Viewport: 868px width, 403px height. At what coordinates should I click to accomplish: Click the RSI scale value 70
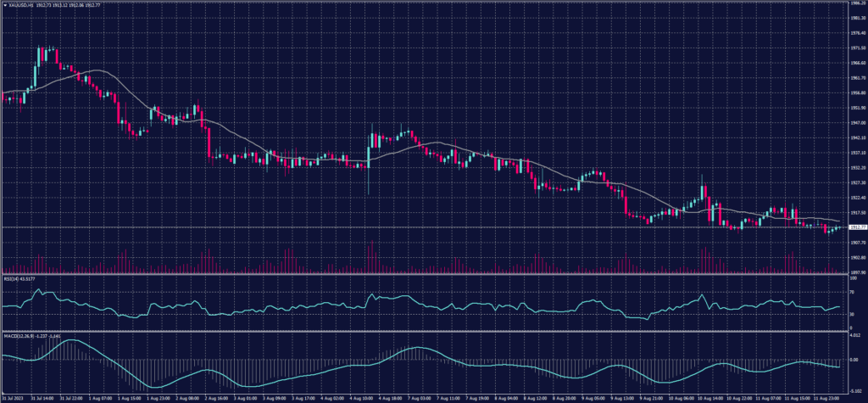pyautogui.click(x=851, y=292)
